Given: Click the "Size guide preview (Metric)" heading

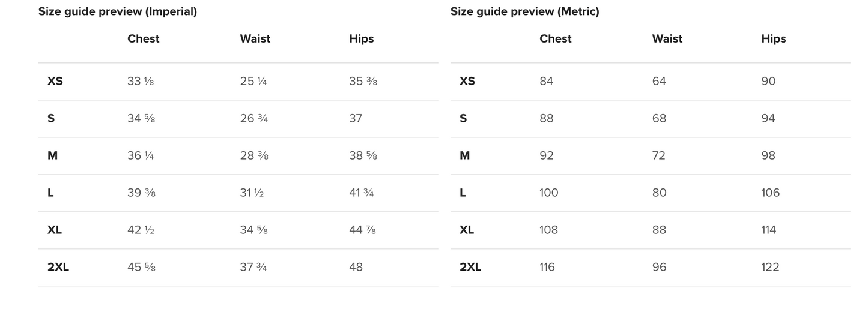Looking at the screenshot, I should (524, 11).
